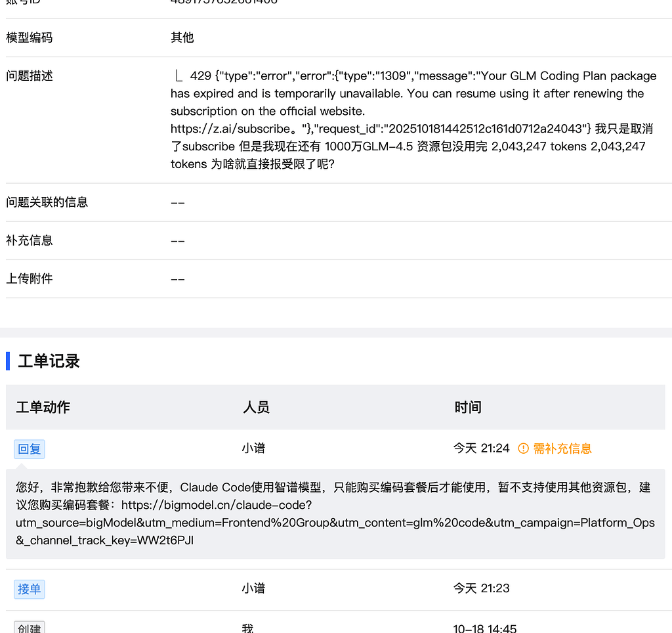The image size is (672, 633).
Task: Click the 补充信息 field label
Action: (x=29, y=240)
